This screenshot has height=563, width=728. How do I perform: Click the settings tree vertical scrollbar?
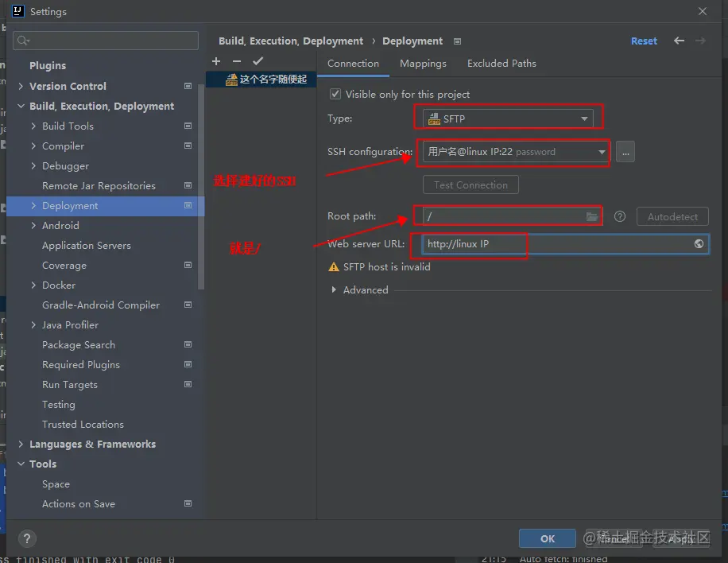(x=201, y=186)
